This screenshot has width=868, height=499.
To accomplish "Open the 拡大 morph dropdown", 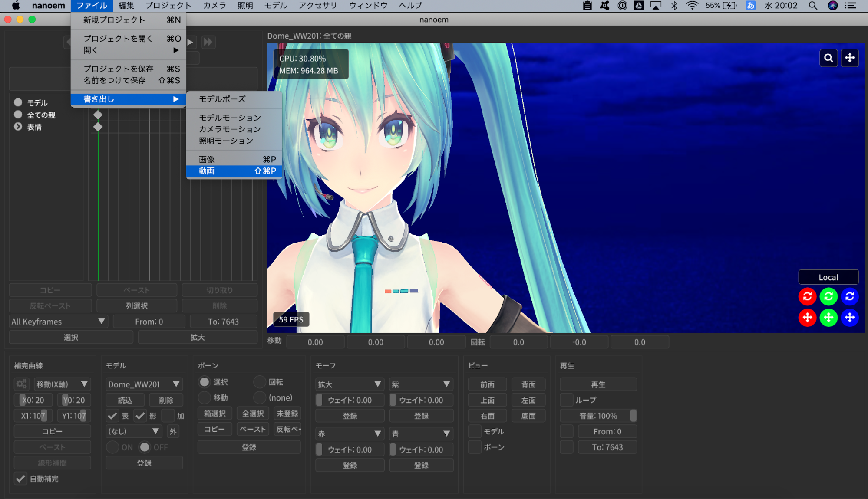I will coord(350,384).
